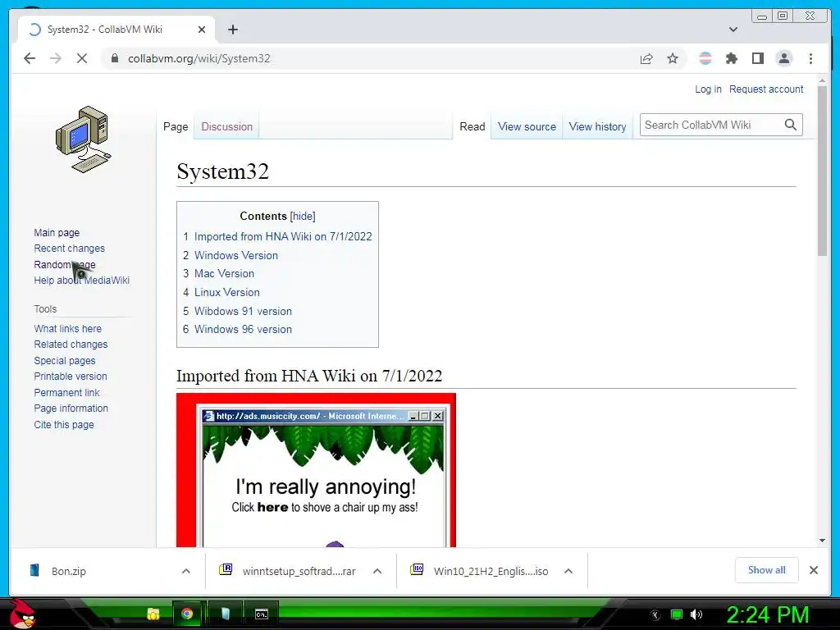Open Help about MediaWiki
Screen dimensions: 840x630
(x=81, y=281)
